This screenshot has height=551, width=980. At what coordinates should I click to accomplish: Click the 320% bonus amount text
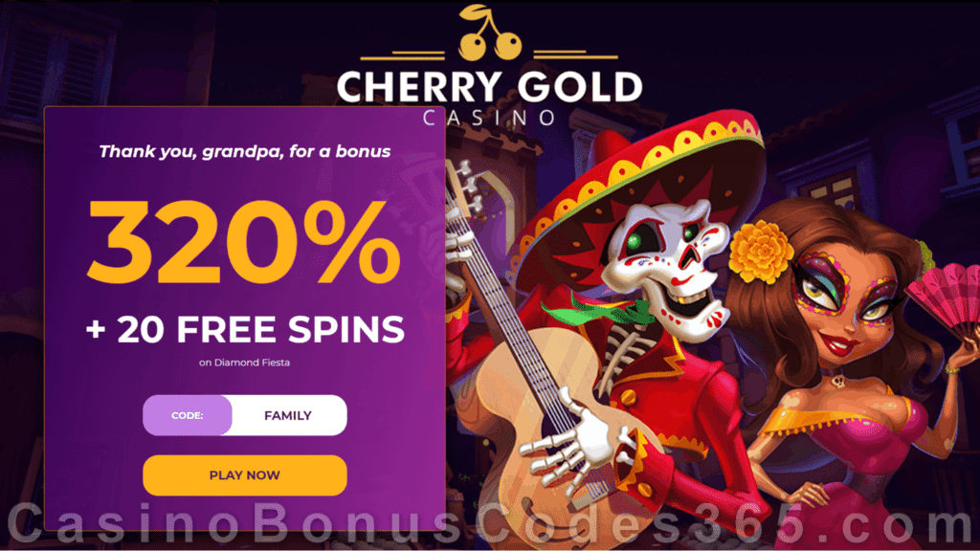(x=243, y=242)
